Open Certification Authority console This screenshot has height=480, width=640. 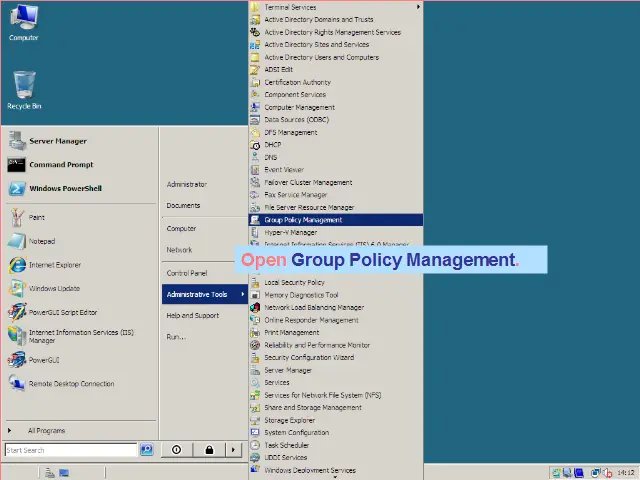336,82
